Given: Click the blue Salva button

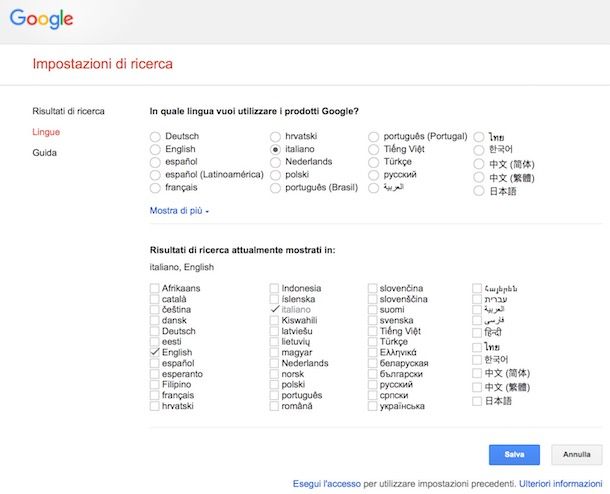Looking at the screenshot, I should (514, 455).
